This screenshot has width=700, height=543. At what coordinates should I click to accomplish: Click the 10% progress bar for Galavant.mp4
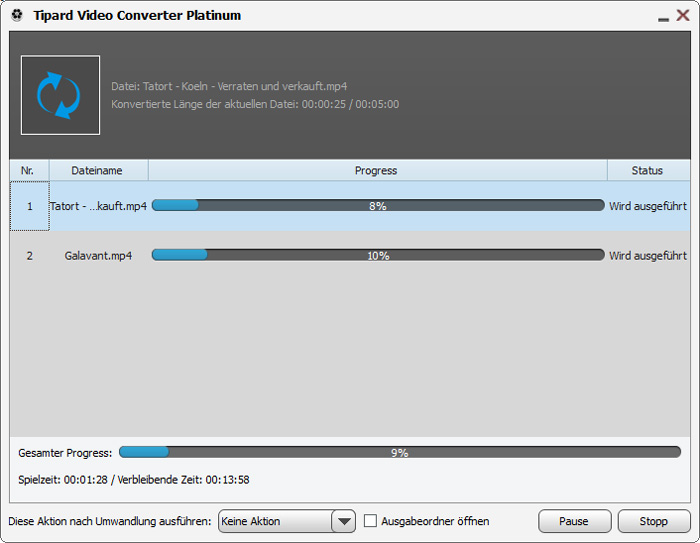click(x=378, y=255)
